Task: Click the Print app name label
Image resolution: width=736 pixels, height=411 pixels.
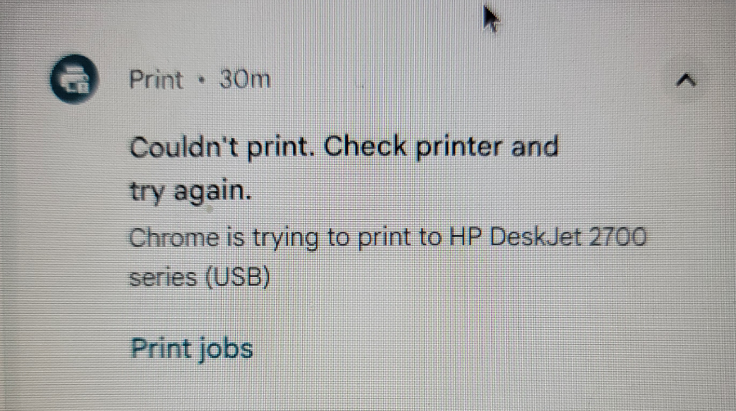Action: pos(156,79)
